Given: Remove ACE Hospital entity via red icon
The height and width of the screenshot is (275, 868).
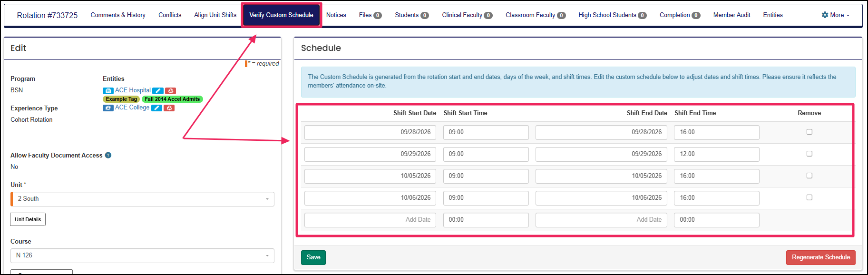Looking at the screenshot, I should coord(171,91).
